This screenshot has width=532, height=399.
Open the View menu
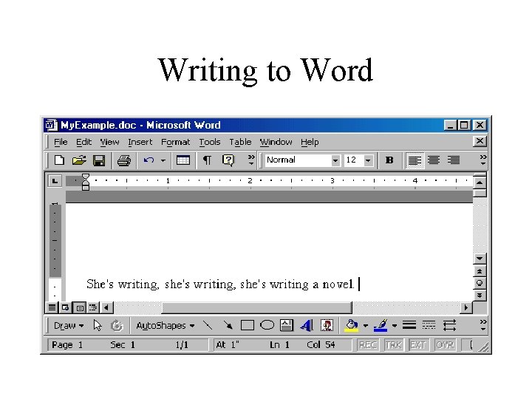pyautogui.click(x=109, y=142)
